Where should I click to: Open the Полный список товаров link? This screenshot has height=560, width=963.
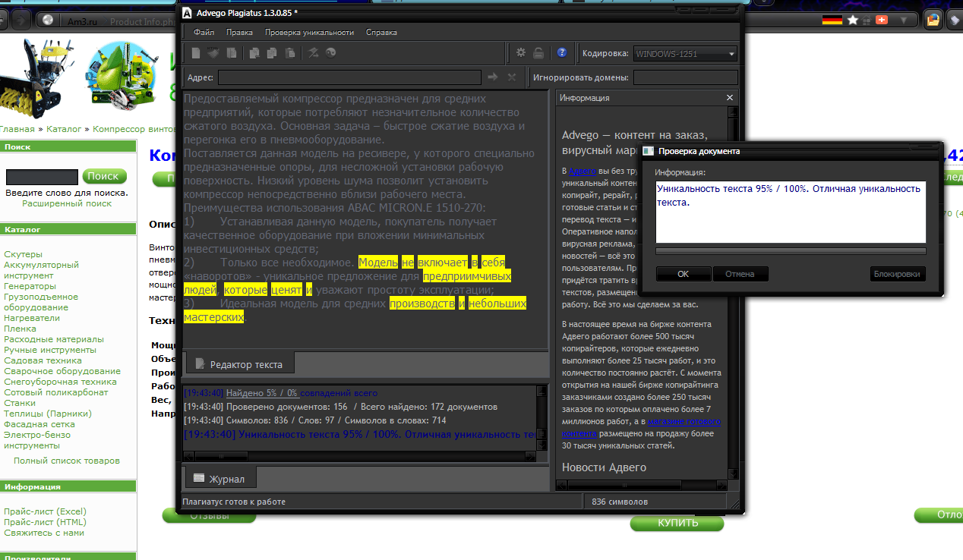67,461
